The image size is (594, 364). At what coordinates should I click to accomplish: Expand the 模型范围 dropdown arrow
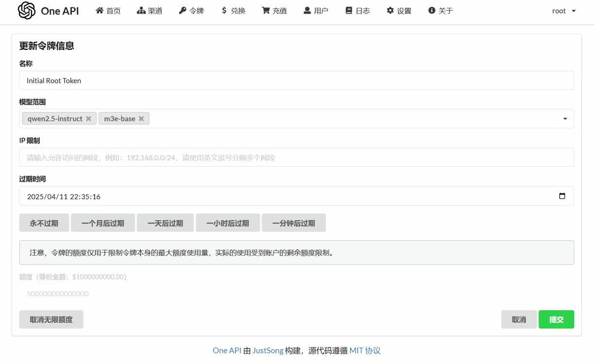point(565,119)
